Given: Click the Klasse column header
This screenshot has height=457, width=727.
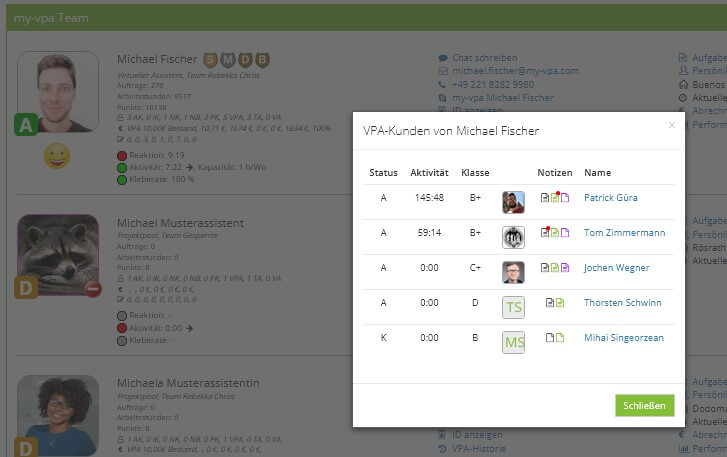Looking at the screenshot, I should 475,173.
